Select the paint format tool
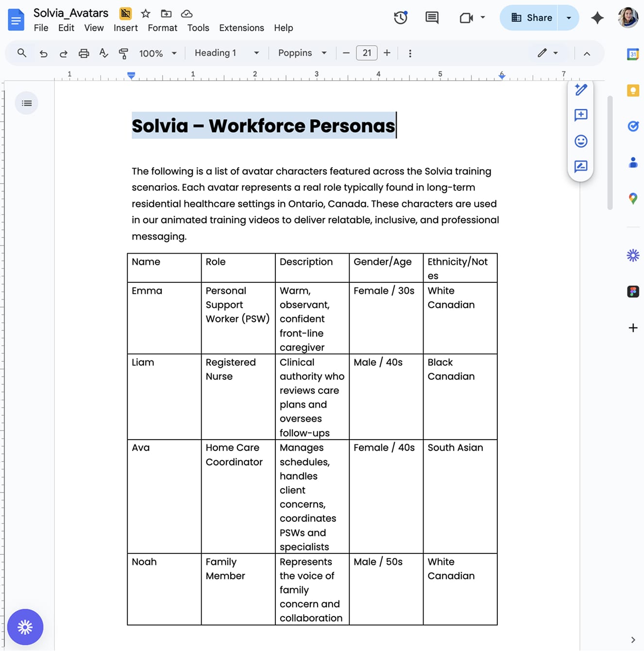This screenshot has height=651, width=644. point(123,53)
